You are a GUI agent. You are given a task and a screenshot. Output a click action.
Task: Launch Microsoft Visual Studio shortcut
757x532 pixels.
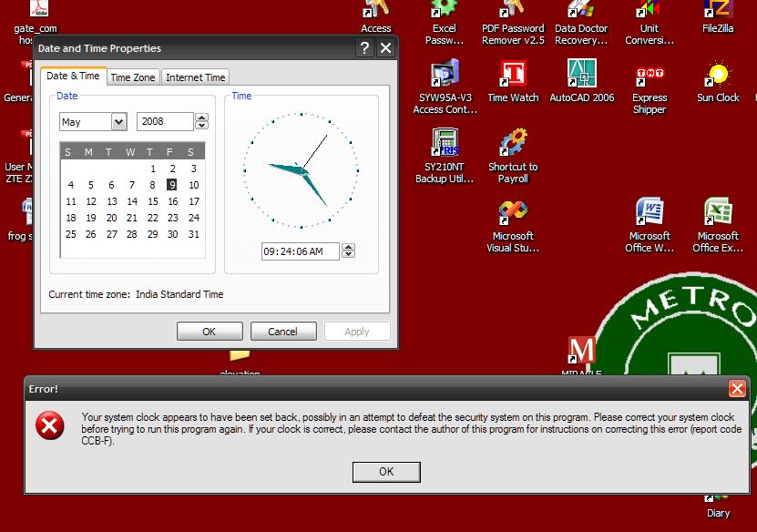click(x=513, y=227)
